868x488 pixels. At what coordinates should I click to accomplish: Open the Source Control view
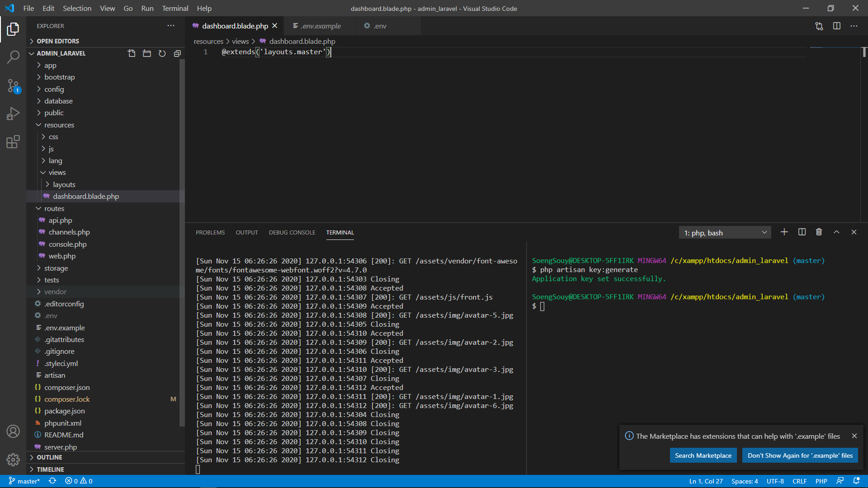(x=13, y=86)
